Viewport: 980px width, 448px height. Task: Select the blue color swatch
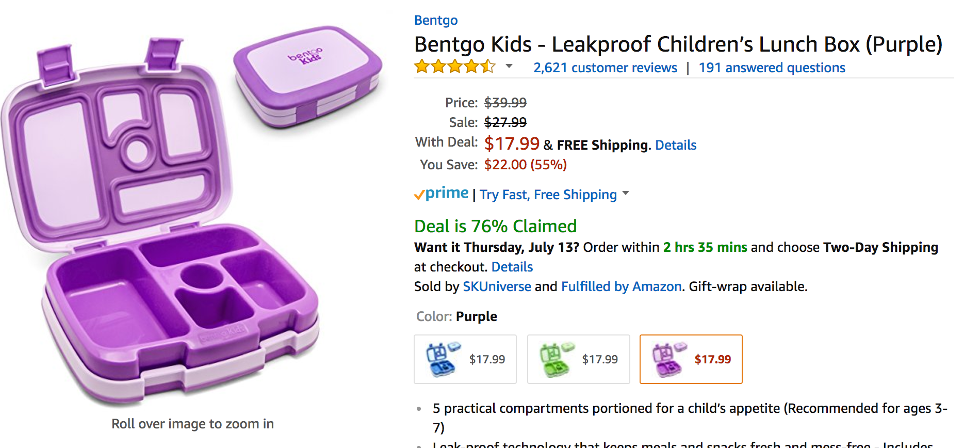pyautogui.click(x=465, y=359)
